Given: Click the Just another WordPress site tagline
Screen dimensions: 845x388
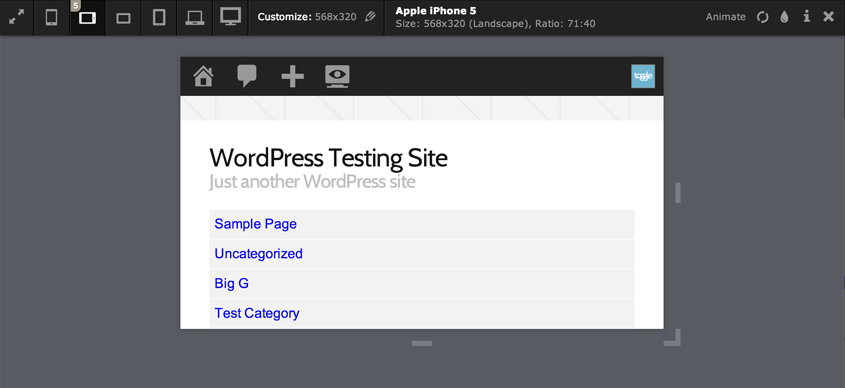Looking at the screenshot, I should coord(312,182).
